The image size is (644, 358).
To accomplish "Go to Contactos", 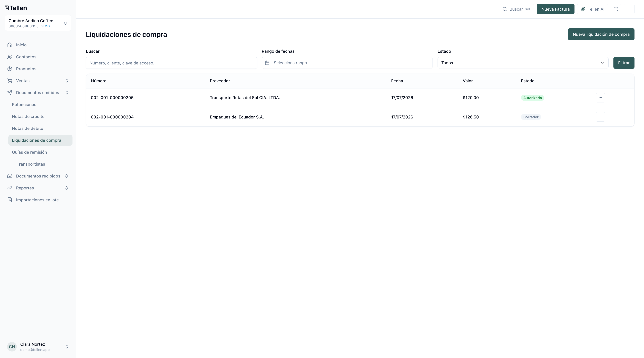I will pyautogui.click(x=26, y=57).
